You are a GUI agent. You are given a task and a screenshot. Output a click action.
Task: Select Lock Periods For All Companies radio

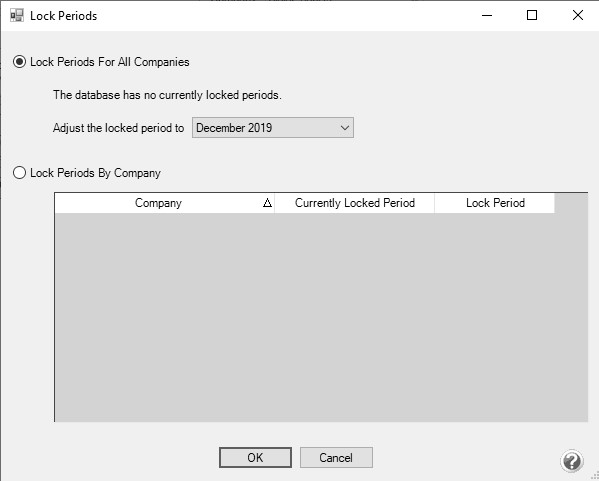[x=19, y=62]
